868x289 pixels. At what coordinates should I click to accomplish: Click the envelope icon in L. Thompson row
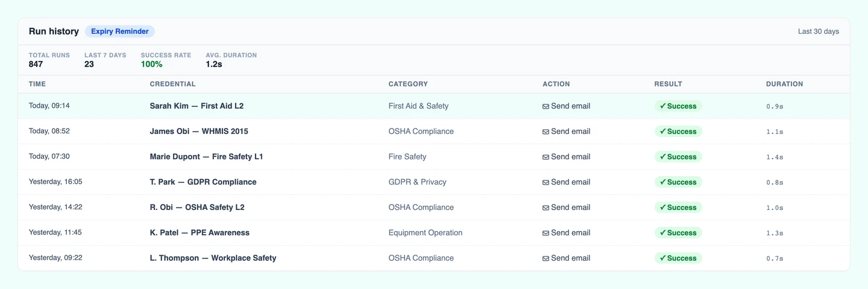[x=546, y=258]
